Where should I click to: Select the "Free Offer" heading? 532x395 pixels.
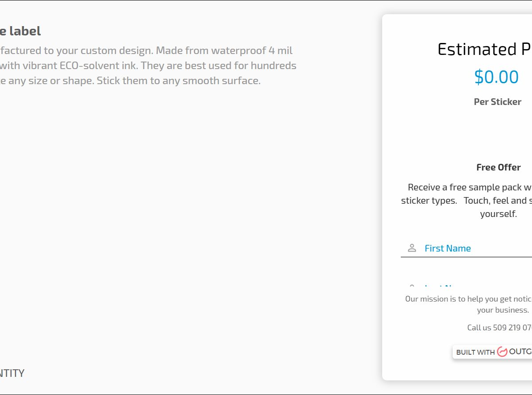(x=498, y=167)
